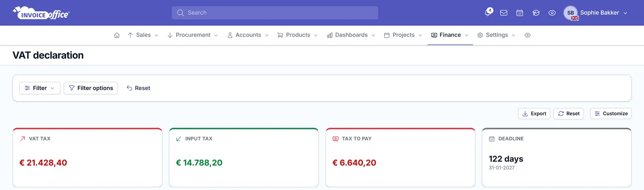644x190 pixels.
Task: Click the Projects calendar icon
Action: coord(387,35)
